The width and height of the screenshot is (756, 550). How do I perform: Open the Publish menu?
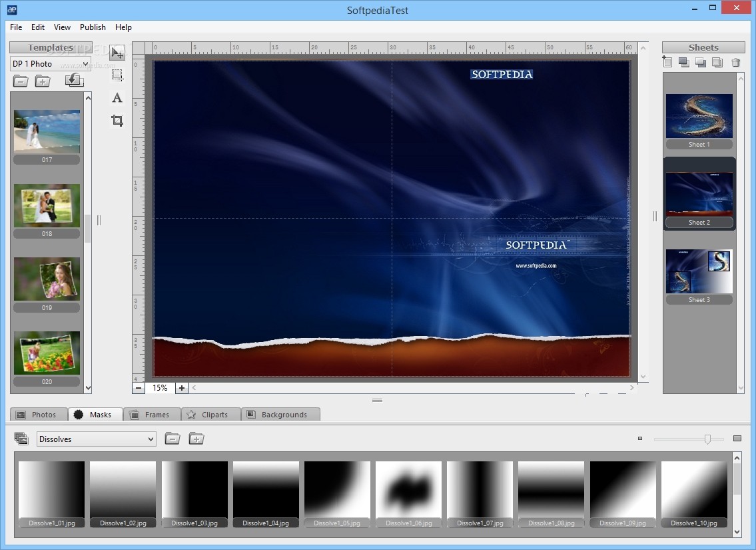[x=93, y=27]
